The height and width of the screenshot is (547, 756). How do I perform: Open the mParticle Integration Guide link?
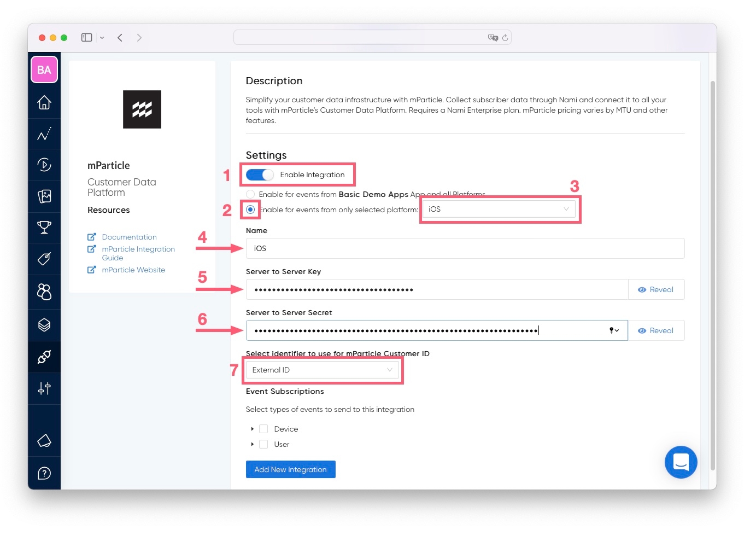(x=138, y=253)
